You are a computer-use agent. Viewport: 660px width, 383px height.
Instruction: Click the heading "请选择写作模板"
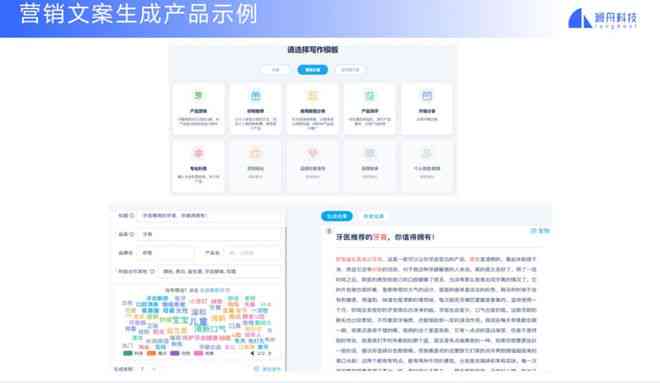[312, 50]
